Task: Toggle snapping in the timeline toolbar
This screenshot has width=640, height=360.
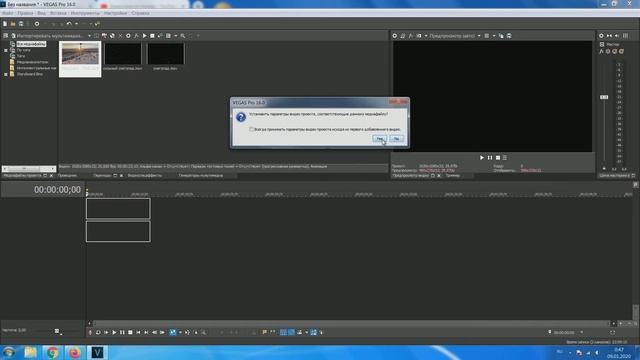Action: (283, 333)
